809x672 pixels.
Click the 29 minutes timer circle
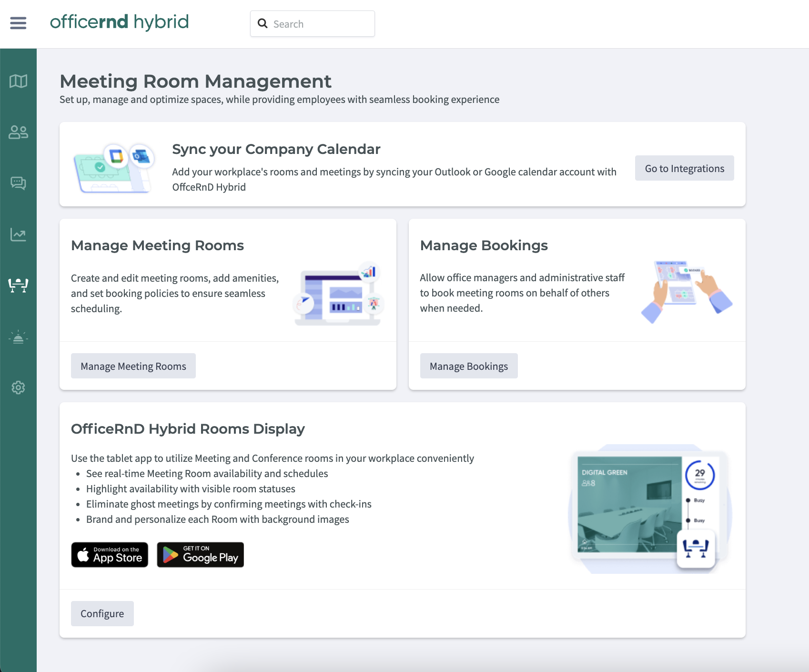(700, 475)
